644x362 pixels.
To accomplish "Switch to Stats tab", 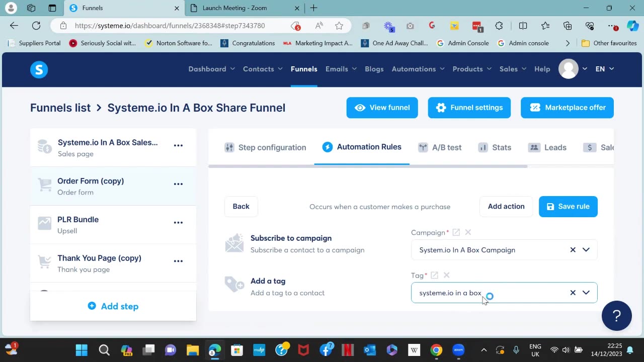I will click(495, 147).
